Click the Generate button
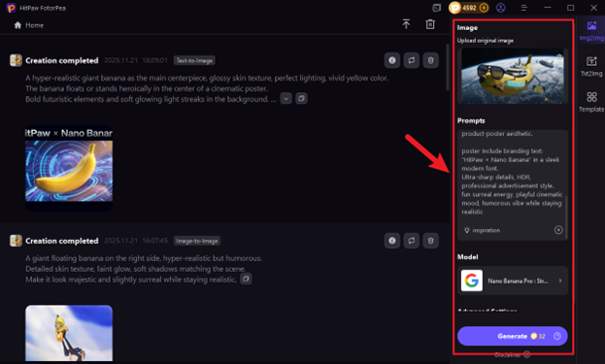The image size is (605, 364). pyautogui.click(x=513, y=336)
